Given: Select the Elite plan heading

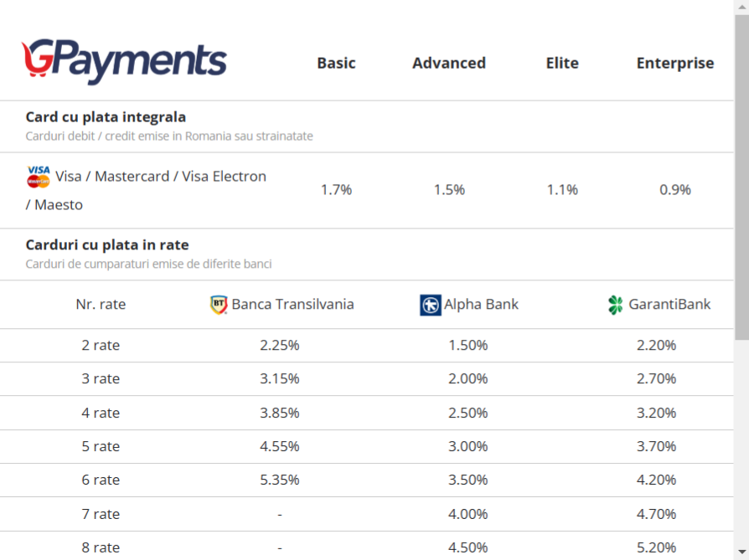Looking at the screenshot, I should [x=562, y=63].
